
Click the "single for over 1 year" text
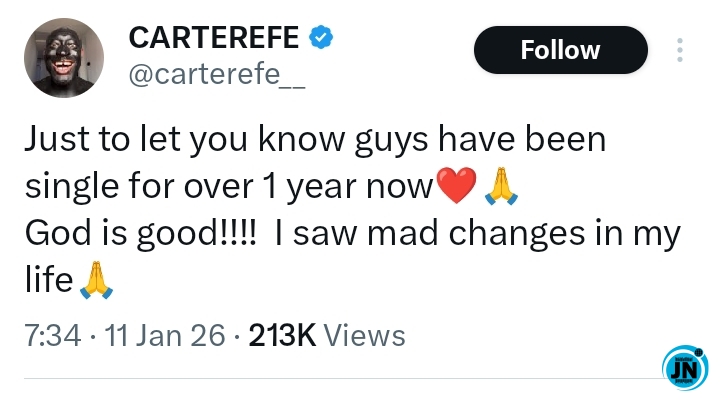(199, 187)
